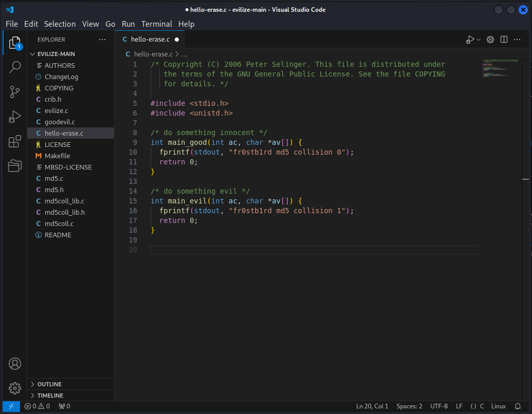
Task: Collapse the EVILIZE-MAIN folder section
Action: 56,54
